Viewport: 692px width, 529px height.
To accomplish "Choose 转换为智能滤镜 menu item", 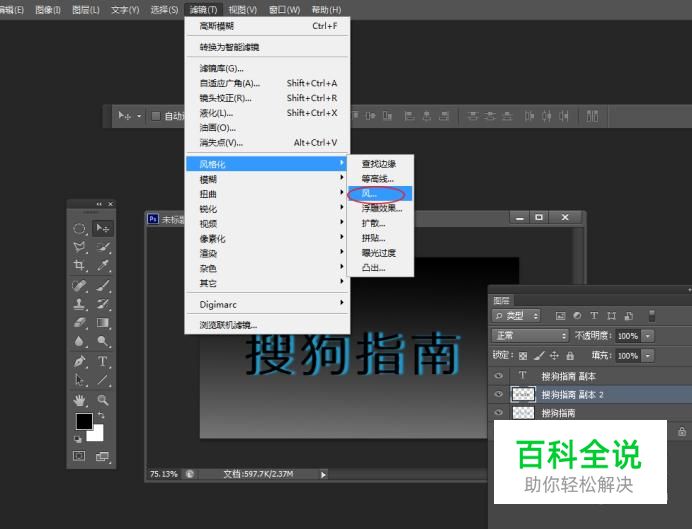I will point(268,47).
